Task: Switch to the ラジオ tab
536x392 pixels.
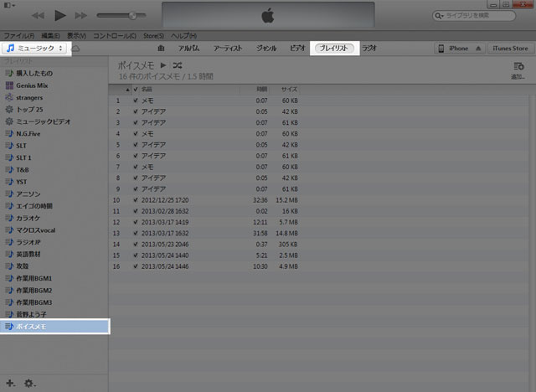Action: click(369, 49)
